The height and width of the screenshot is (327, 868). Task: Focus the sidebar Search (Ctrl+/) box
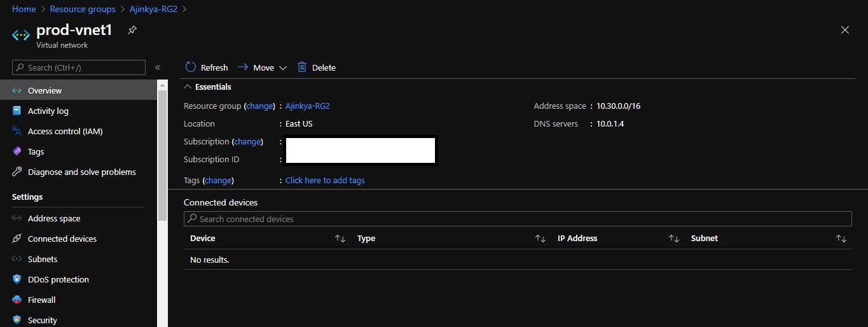79,67
